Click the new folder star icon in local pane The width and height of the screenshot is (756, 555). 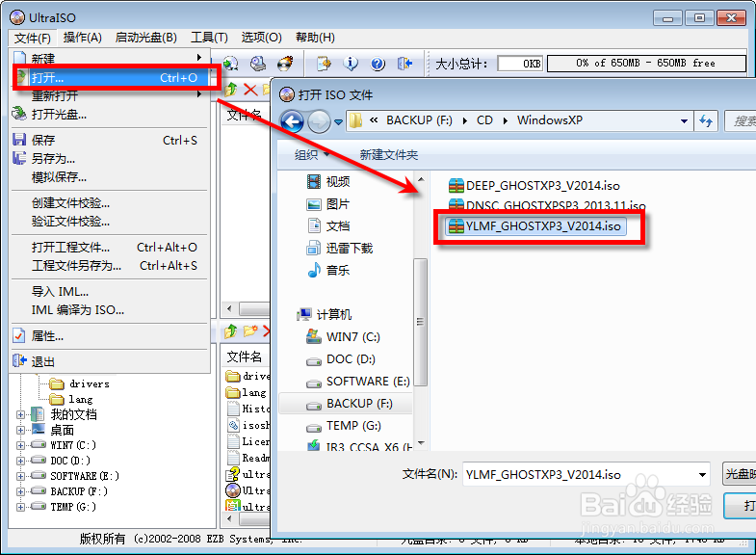(250, 331)
